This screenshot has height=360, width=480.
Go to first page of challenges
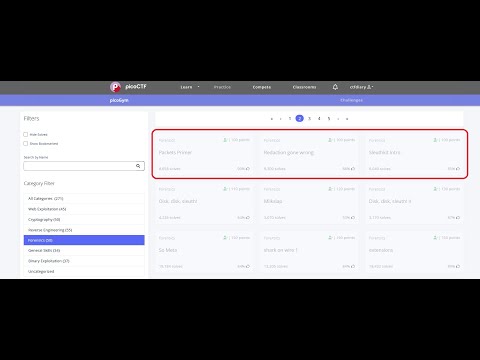coord(272,119)
